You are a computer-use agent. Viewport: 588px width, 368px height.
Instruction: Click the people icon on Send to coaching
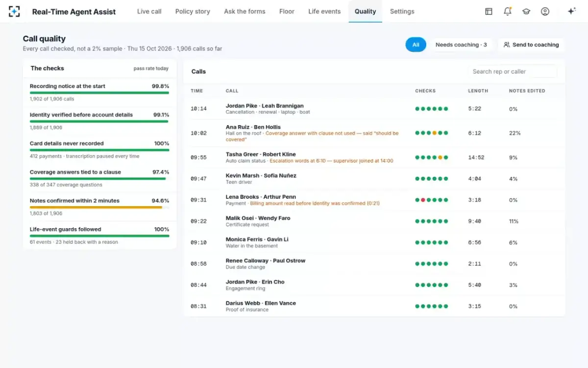tap(507, 45)
